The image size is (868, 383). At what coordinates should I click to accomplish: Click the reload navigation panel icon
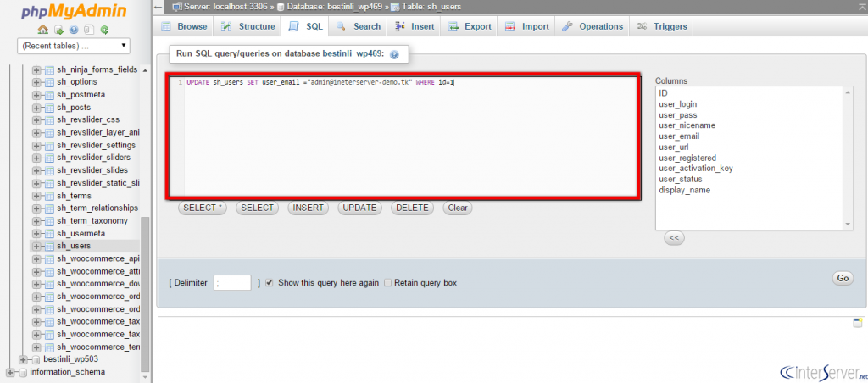tap(104, 29)
